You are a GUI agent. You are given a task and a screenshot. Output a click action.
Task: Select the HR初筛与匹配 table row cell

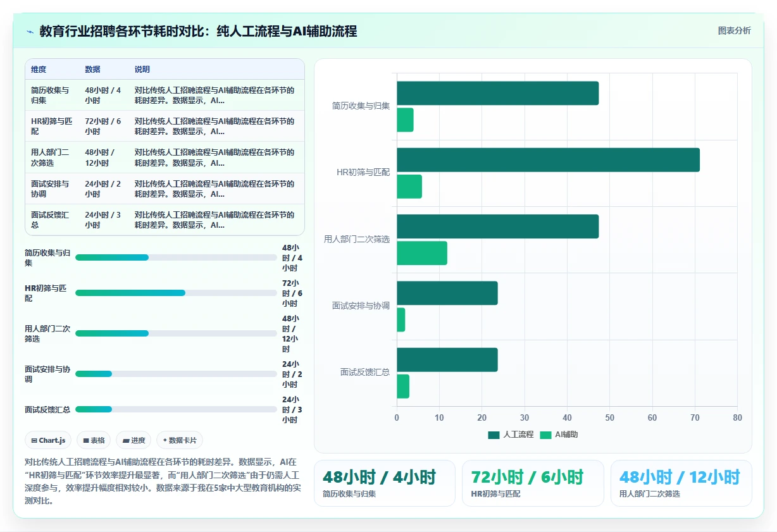tap(51, 127)
